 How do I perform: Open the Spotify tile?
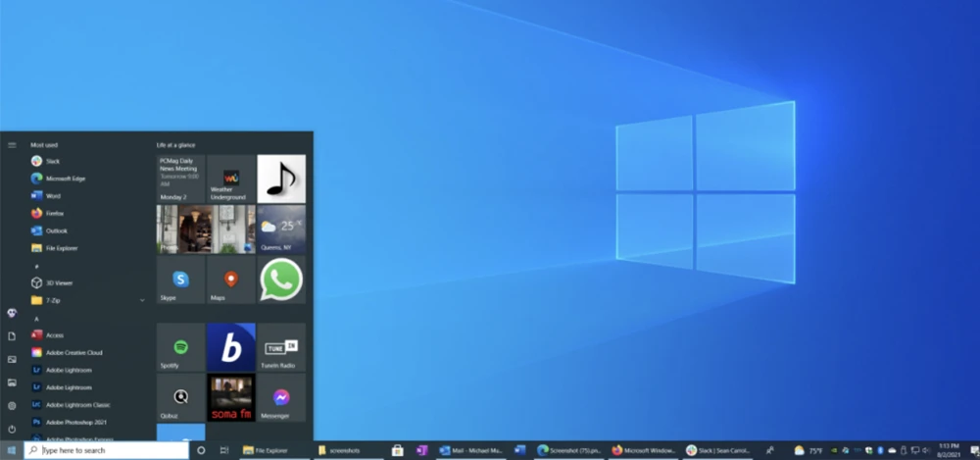point(180,347)
